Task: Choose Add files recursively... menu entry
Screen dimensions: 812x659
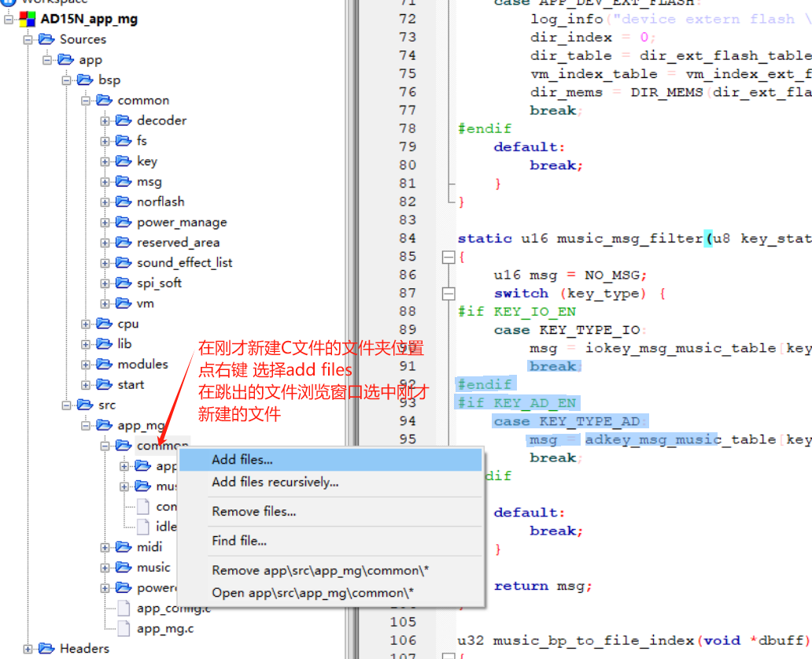Action: [x=330, y=483]
